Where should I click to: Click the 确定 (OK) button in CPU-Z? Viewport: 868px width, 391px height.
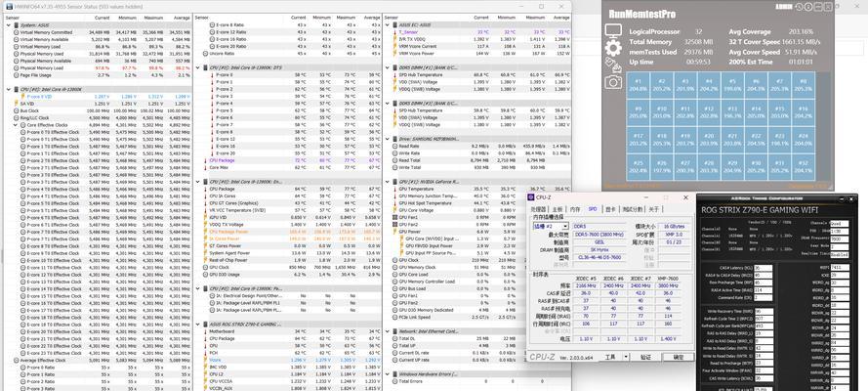point(679,357)
